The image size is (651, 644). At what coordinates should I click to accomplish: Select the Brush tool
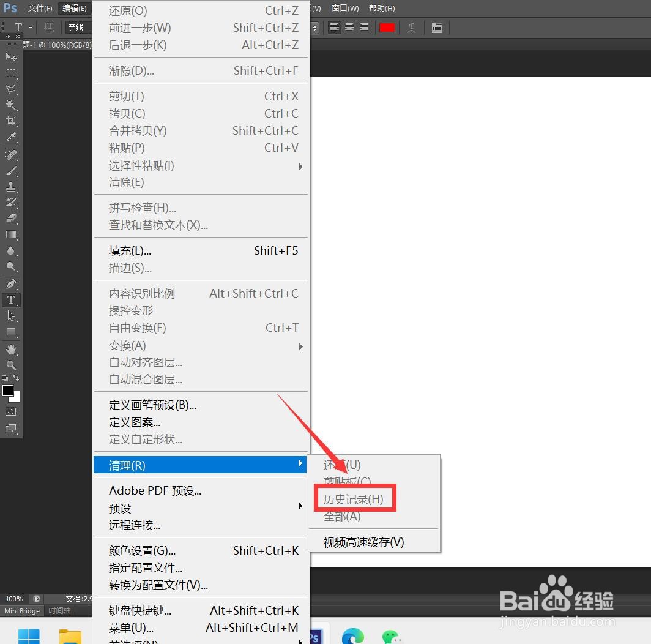tap(11, 171)
